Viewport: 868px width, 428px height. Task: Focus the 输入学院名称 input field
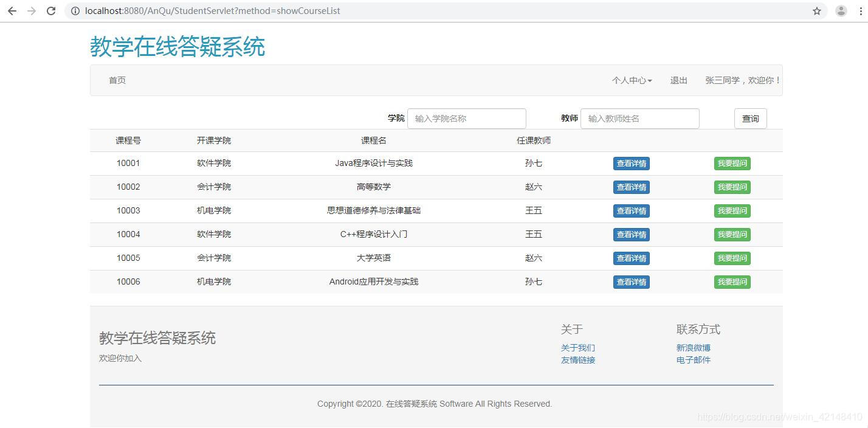pyautogui.click(x=466, y=119)
